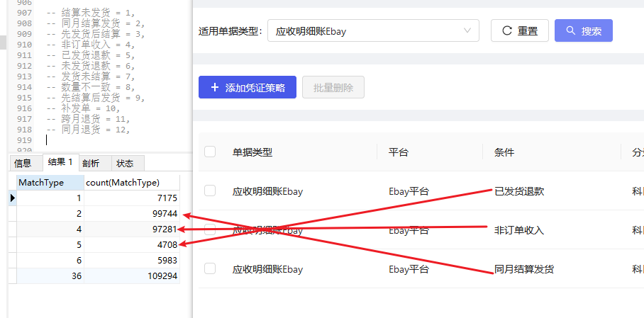Switch to the 结果 1 tab
Screen dimensions: 644x318
(x=60, y=162)
